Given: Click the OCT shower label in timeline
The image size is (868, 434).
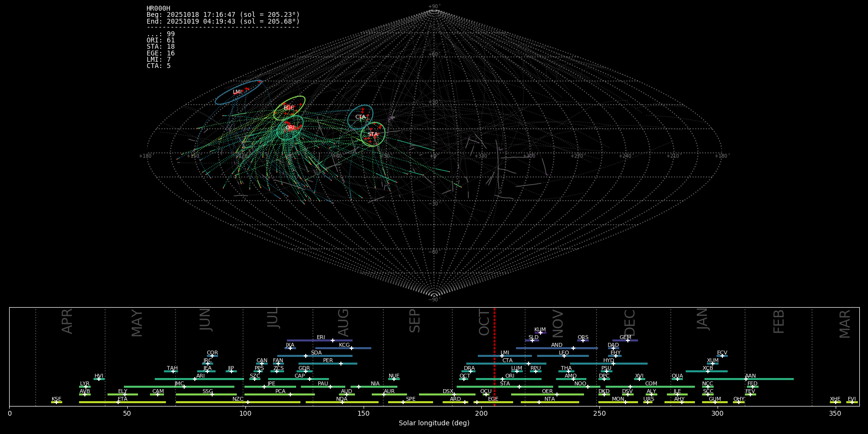Looking at the screenshot, I should [x=465, y=376].
